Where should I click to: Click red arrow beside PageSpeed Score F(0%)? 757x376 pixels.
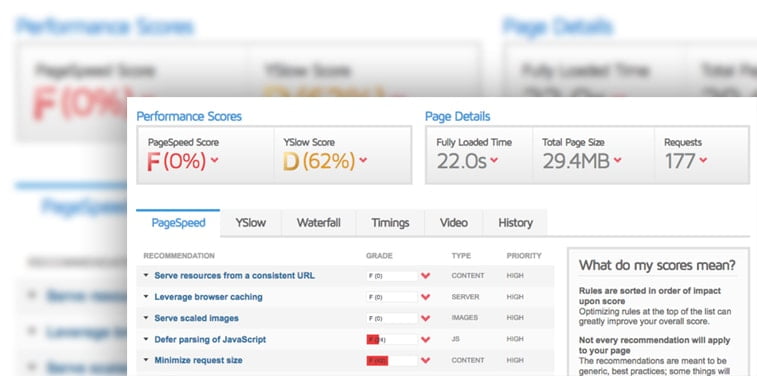pyautogui.click(x=214, y=160)
